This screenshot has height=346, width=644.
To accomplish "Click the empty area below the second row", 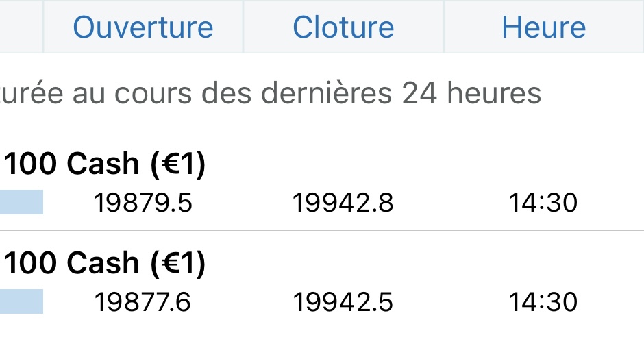I will 322,338.
